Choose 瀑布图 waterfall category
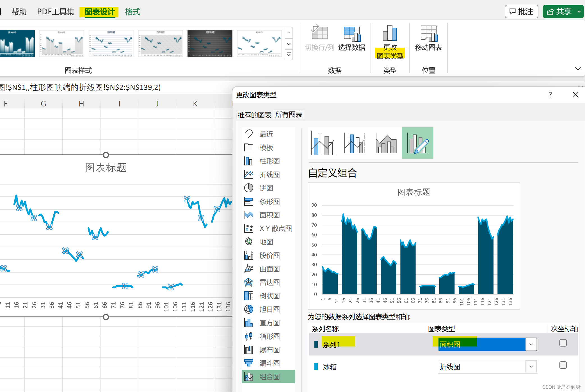The height and width of the screenshot is (392, 585). [268, 350]
